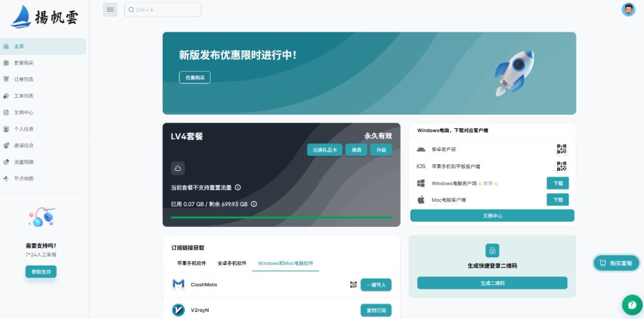Click the 邀请信息 sidebar icon
Image resolution: width=644 pixels, height=319 pixels.
[6, 145]
